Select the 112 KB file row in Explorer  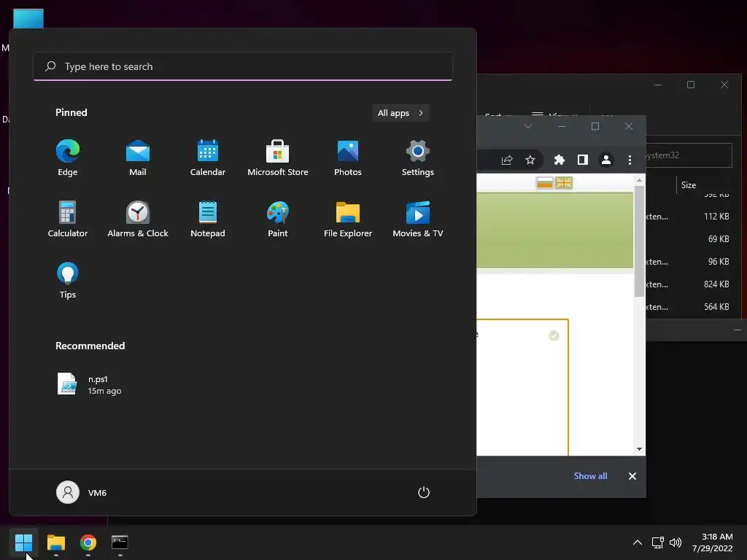pyautogui.click(x=689, y=216)
